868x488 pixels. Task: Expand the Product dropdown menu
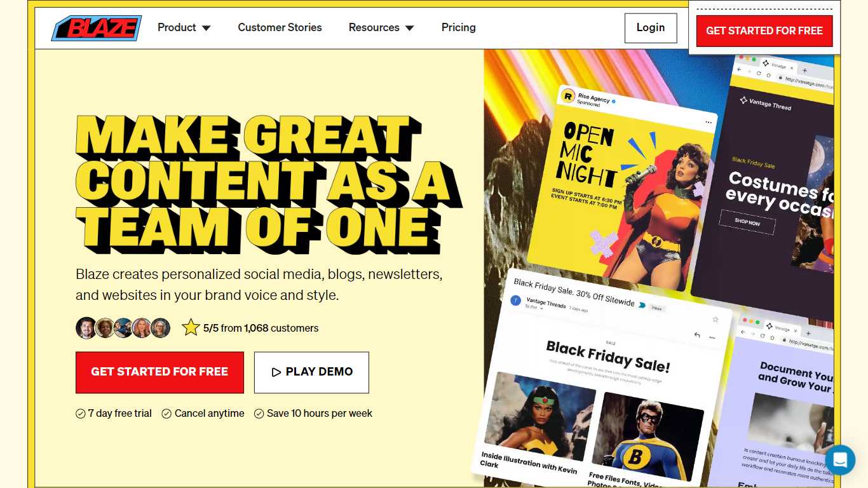184,27
